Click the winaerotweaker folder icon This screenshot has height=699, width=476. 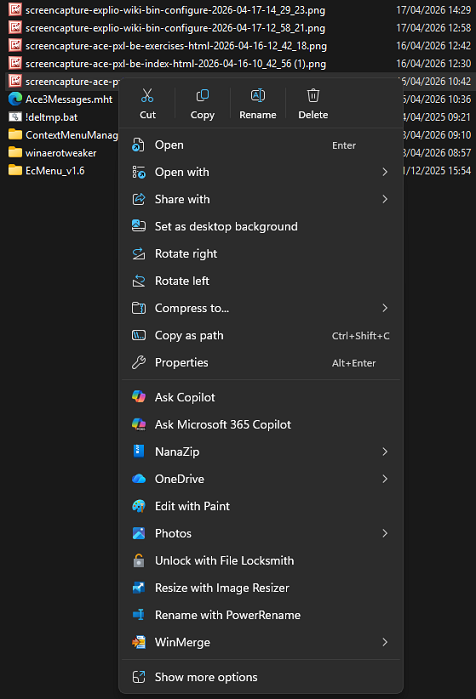coord(15,152)
